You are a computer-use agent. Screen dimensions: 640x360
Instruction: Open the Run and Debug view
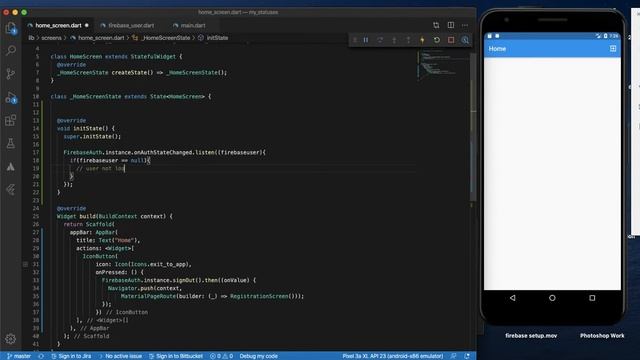pyautogui.click(x=11, y=98)
